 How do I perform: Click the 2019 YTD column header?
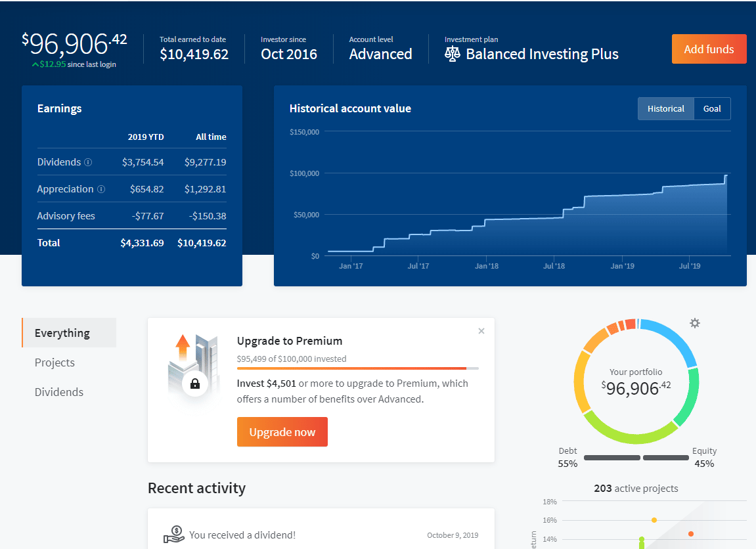[146, 137]
